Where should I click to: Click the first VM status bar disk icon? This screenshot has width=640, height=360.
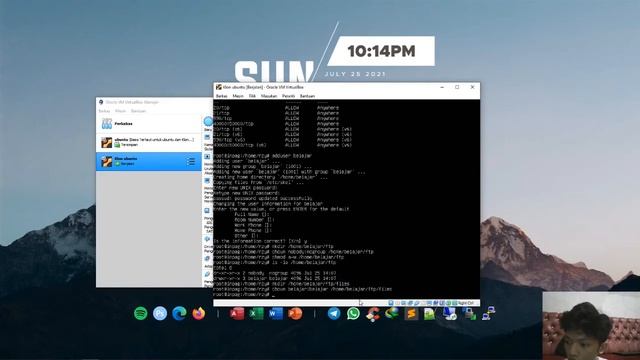[391, 303]
